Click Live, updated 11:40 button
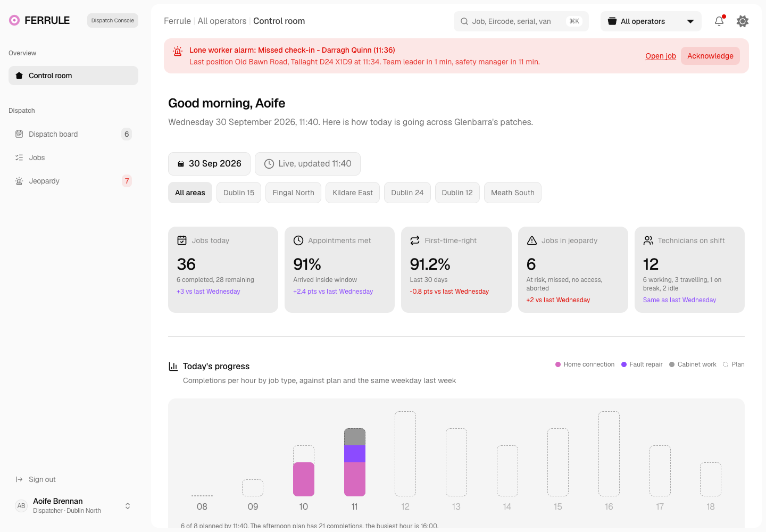The width and height of the screenshot is (766, 532). pos(307,164)
